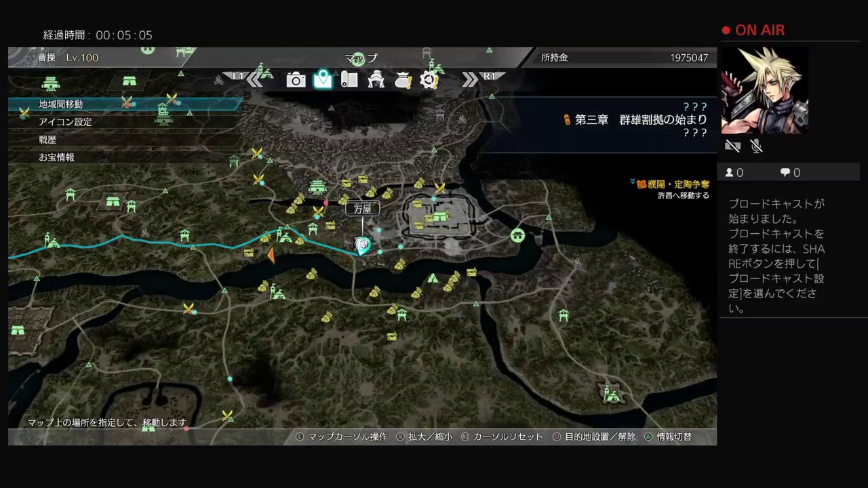Unmute the microphone icon in broadcast panel

pos(756,146)
